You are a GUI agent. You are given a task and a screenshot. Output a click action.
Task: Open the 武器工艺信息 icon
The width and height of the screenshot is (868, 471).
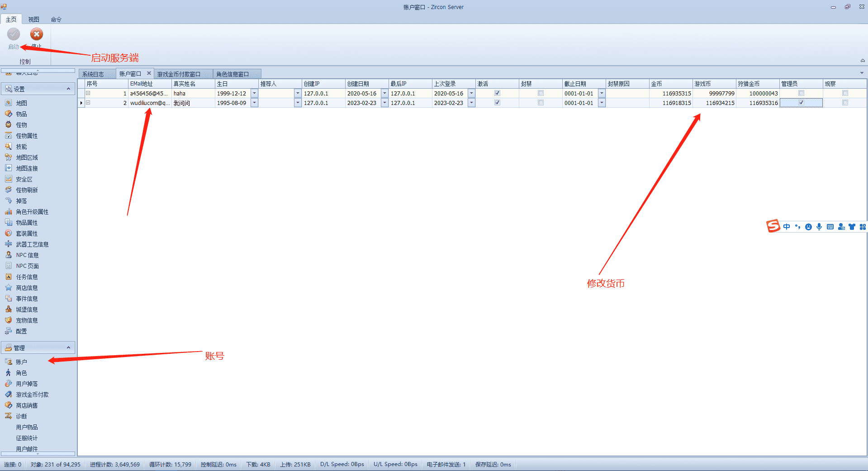pyautogui.click(x=9, y=244)
